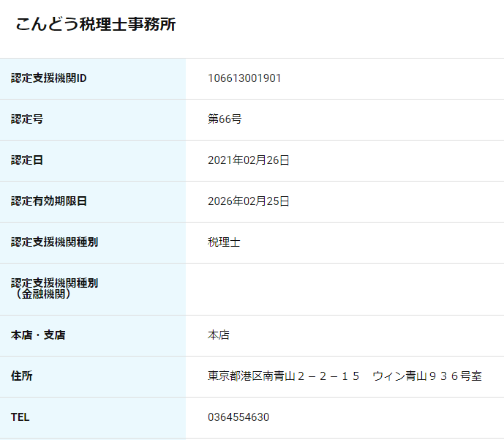The width and height of the screenshot is (504, 440).
Task: Select the 本店・支店 label cell
Action: [93, 335]
